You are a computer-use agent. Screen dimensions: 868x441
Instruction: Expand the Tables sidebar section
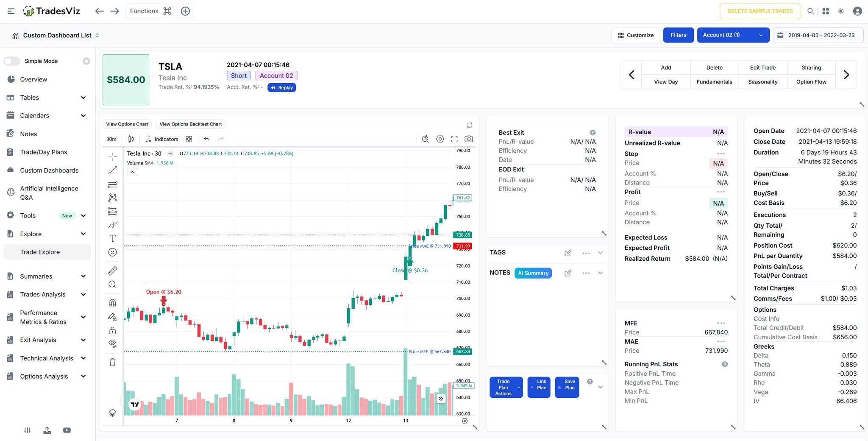pyautogui.click(x=47, y=98)
